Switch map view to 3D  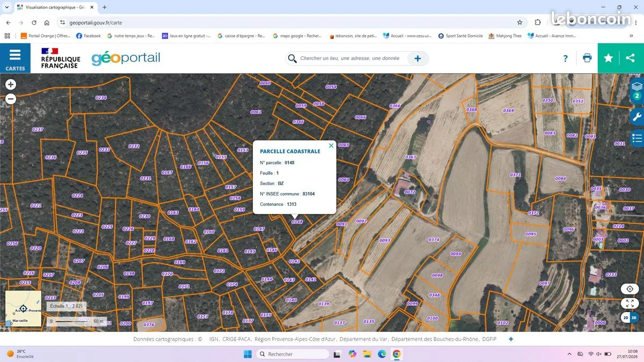coord(634,317)
